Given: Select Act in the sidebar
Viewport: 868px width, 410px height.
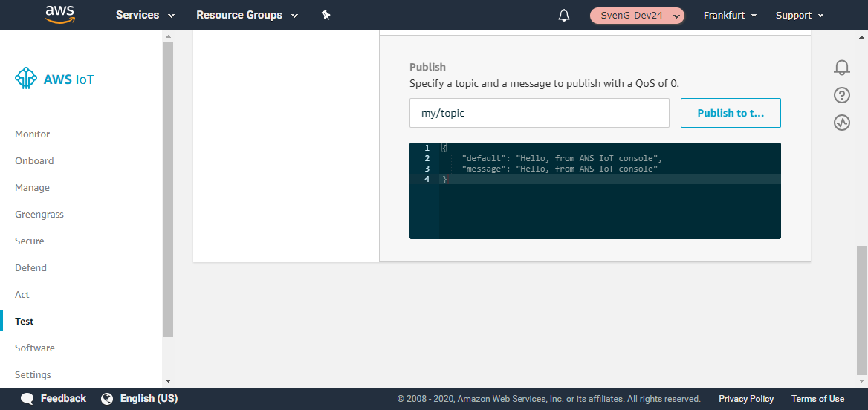Looking at the screenshot, I should pyautogui.click(x=22, y=294).
